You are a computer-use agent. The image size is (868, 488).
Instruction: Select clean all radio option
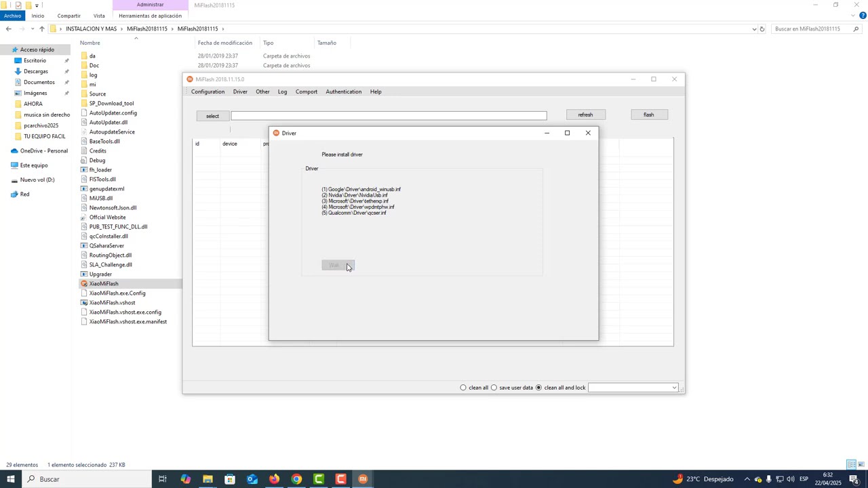463,388
